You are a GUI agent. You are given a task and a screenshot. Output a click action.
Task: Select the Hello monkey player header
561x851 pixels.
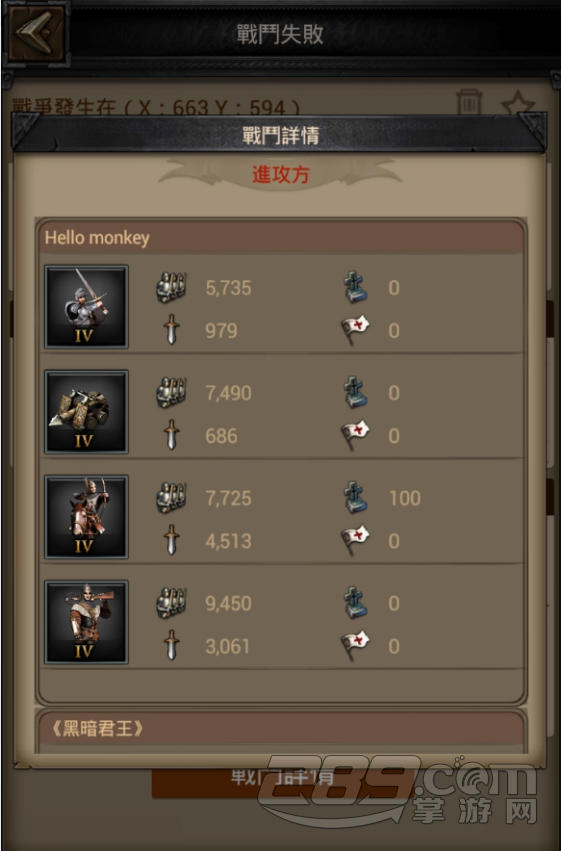point(281,237)
